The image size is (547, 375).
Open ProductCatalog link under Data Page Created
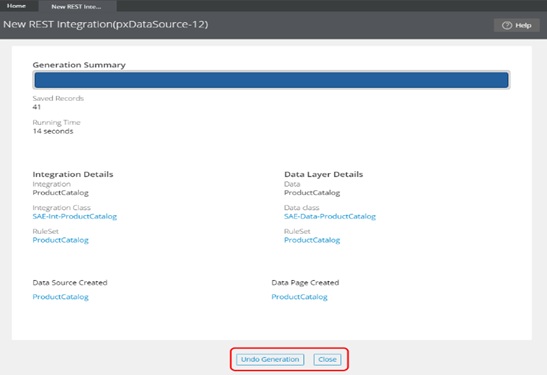[x=299, y=297]
